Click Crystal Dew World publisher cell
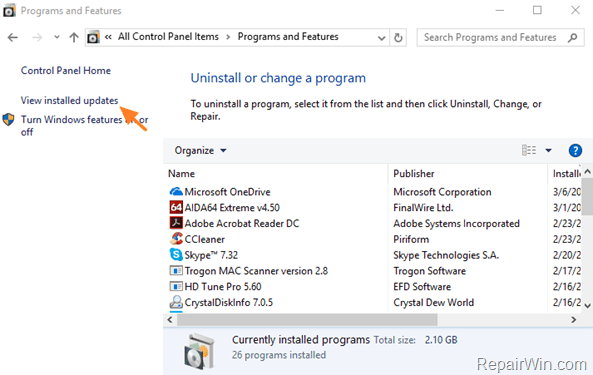 (x=433, y=303)
